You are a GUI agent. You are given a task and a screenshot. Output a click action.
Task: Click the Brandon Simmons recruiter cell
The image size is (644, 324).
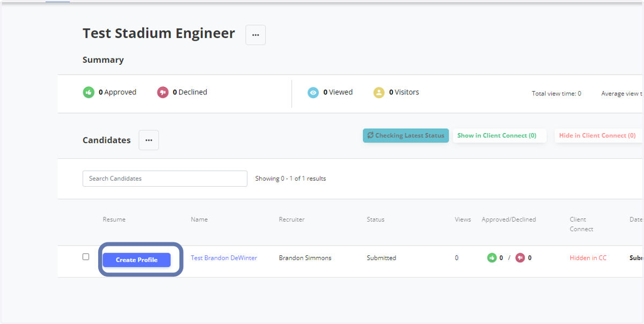click(x=305, y=258)
